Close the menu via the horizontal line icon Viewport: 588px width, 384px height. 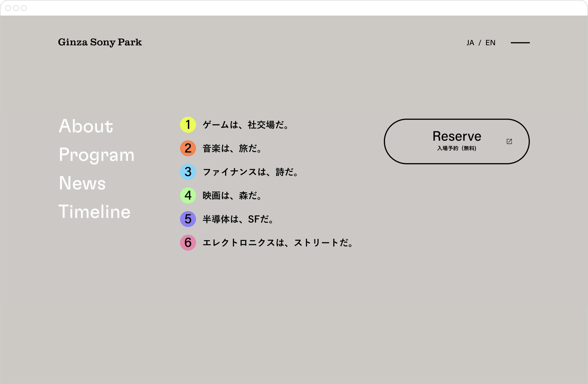pyautogui.click(x=520, y=43)
